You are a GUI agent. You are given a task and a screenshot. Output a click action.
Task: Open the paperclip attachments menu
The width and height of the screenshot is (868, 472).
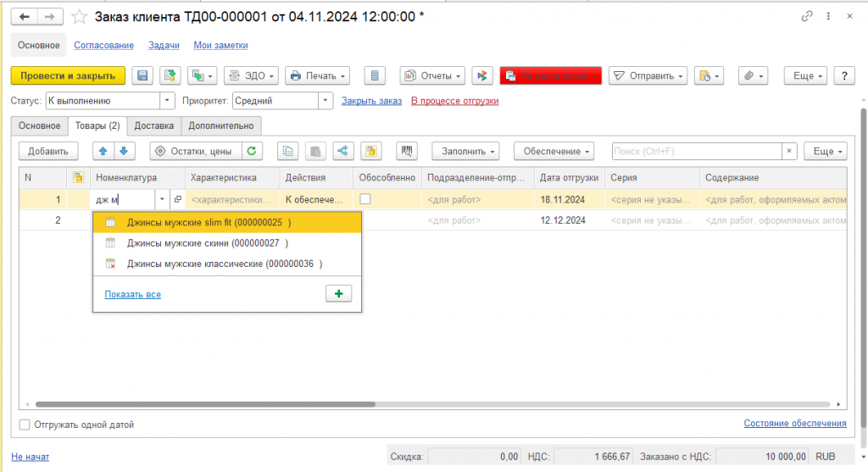click(753, 75)
